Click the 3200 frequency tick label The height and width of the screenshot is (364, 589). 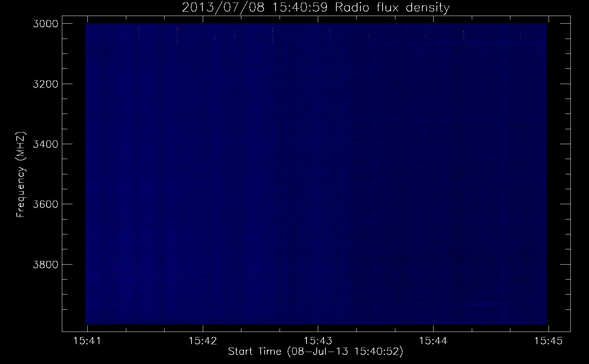click(x=45, y=84)
